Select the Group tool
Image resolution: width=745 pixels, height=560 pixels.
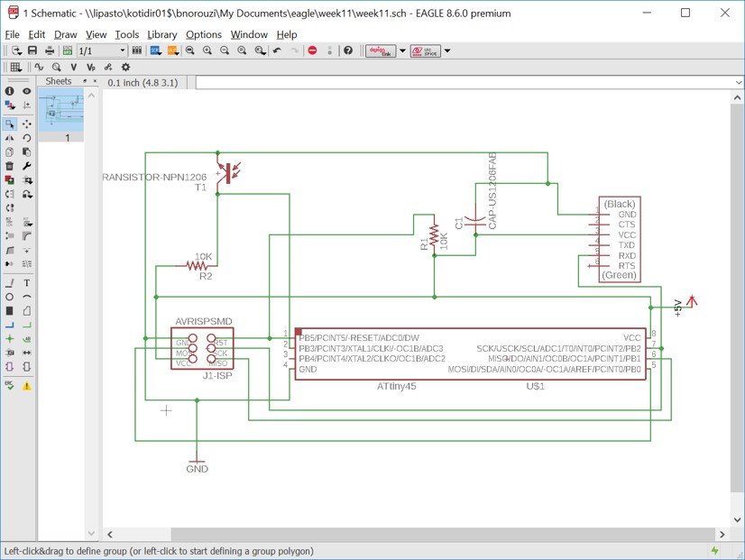[10, 124]
